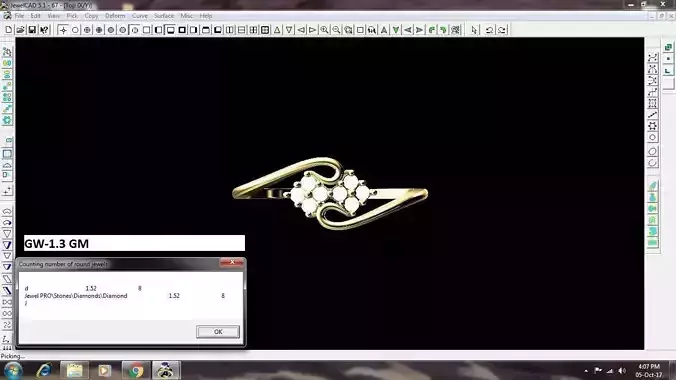Image resolution: width=676 pixels, height=380 pixels.
Task: Redo the last undone action
Action: coord(502,30)
